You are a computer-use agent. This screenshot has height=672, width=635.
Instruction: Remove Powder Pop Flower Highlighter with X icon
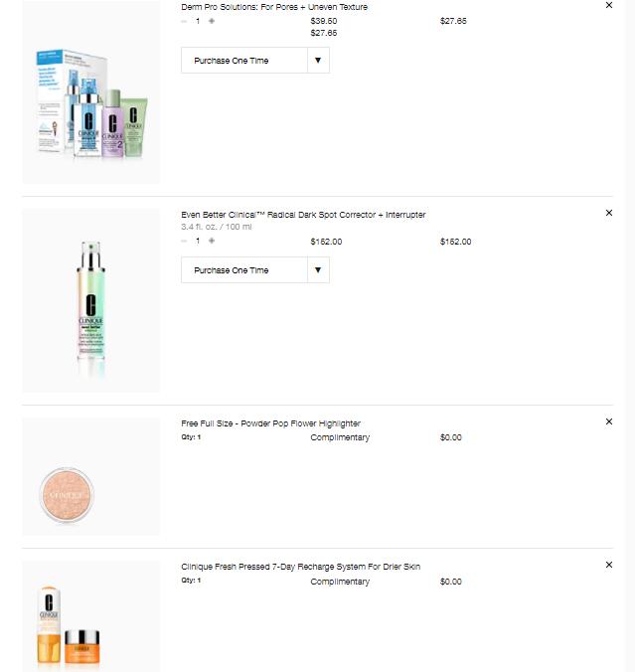(609, 421)
